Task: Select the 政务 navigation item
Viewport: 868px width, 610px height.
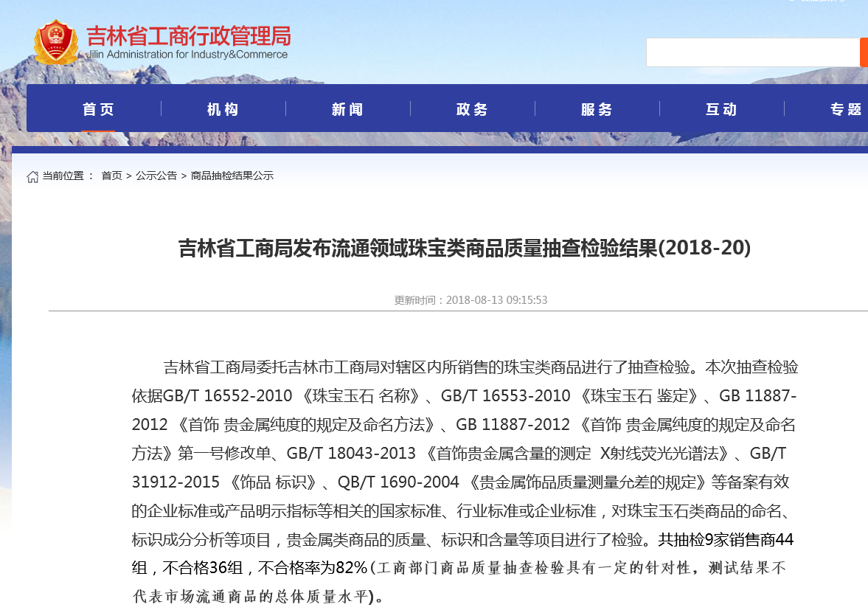Action: pos(472,109)
